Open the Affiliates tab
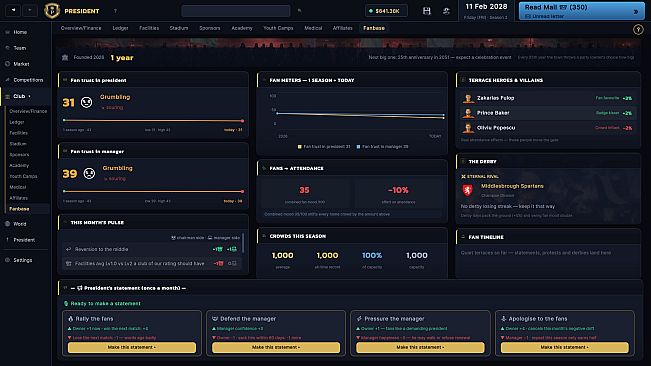 pos(343,28)
